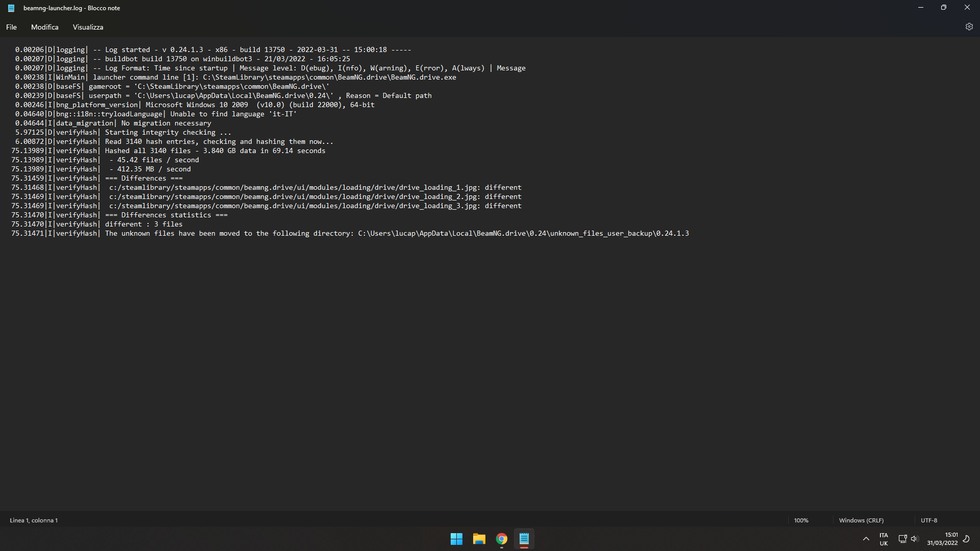Launch Google Chrome from taskbar
This screenshot has height=551, width=980.
tap(501, 539)
